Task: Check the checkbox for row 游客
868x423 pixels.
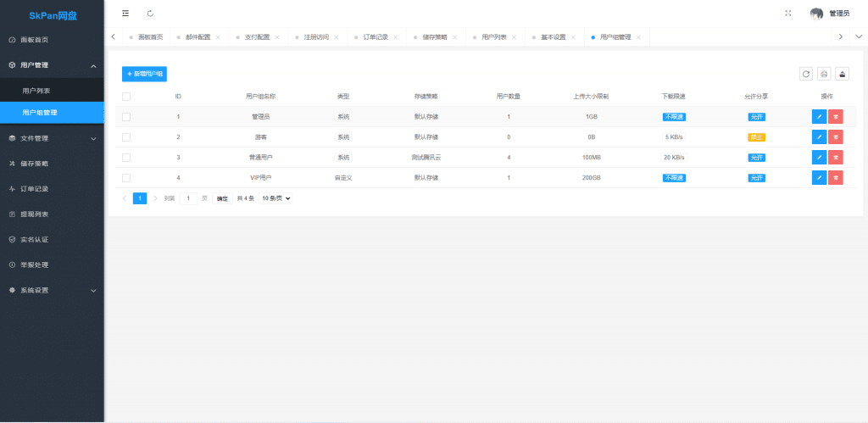Action: pos(126,136)
